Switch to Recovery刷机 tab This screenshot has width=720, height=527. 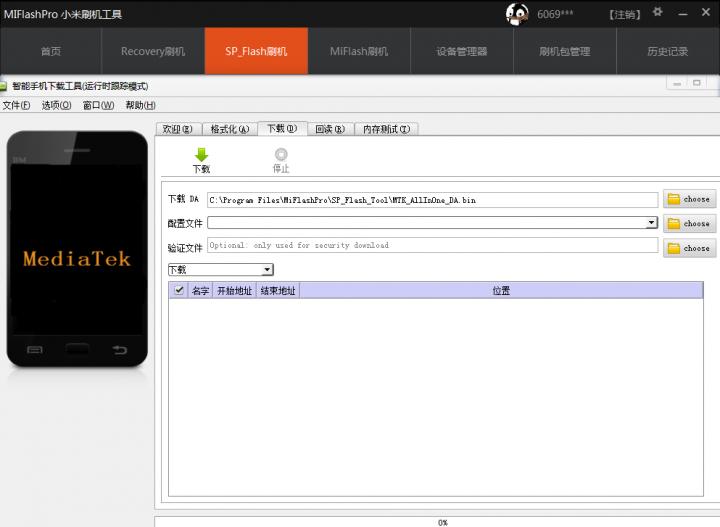153,51
